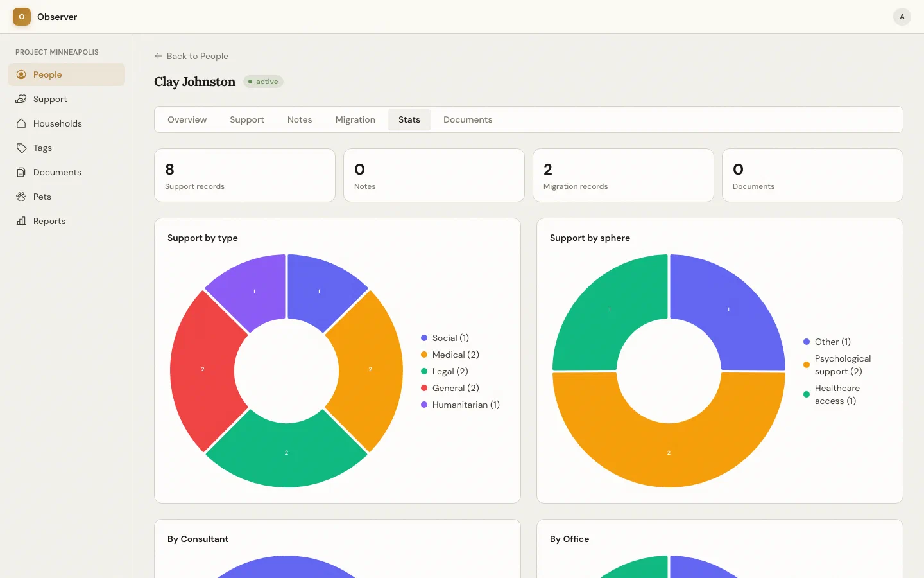Toggle the Medical legend entry in the chart
Screen dimensions: 924x578
(450, 355)
